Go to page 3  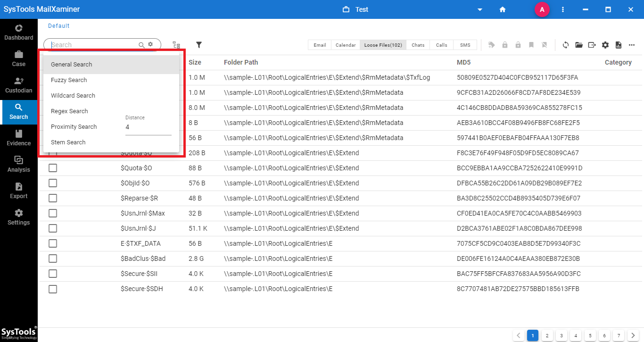point(561,335)
